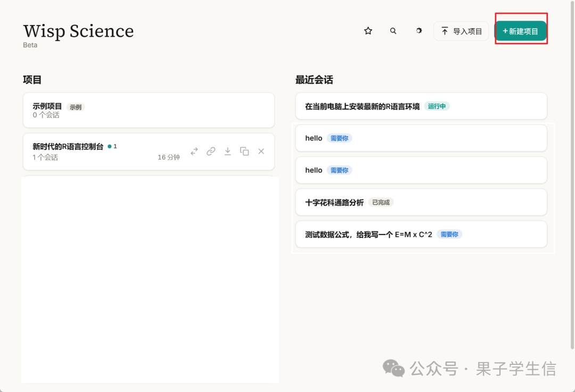Screen dimensions: 575x392
Task: Open settings via the gear icon
Action: click(419, 31)
